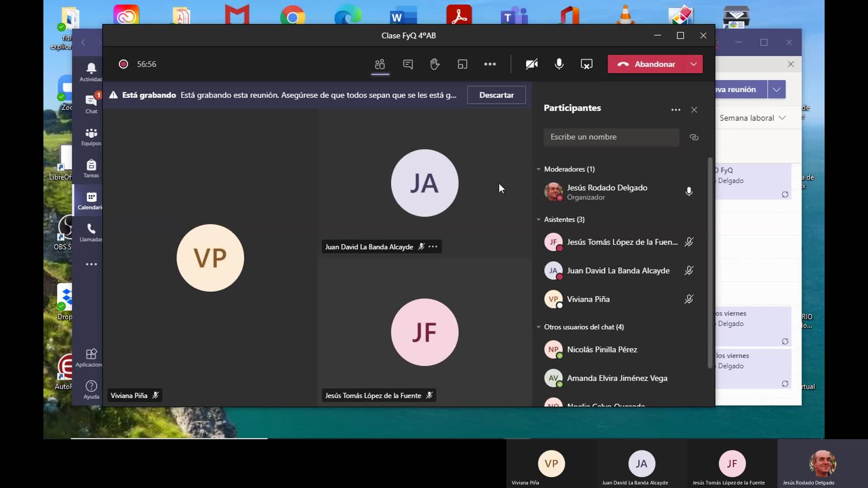Click the raise hand icon
Image resolution: width=868 pixels, height=488 pixels.
tap(435, 64)
